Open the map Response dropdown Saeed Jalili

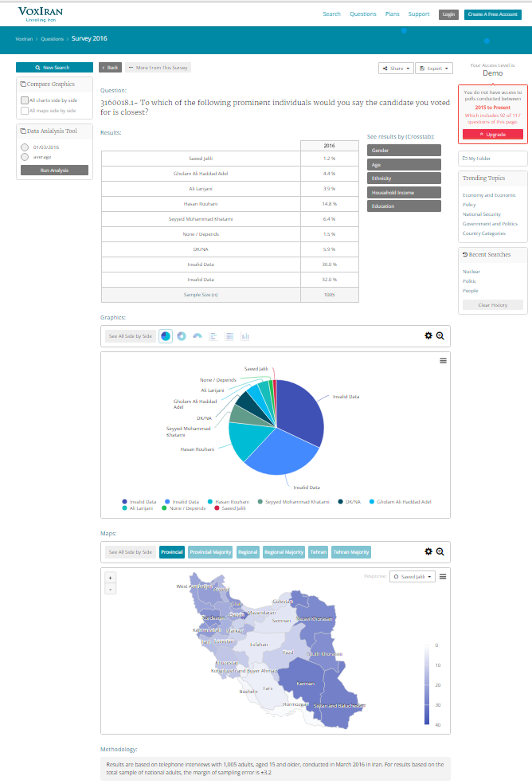413,577
